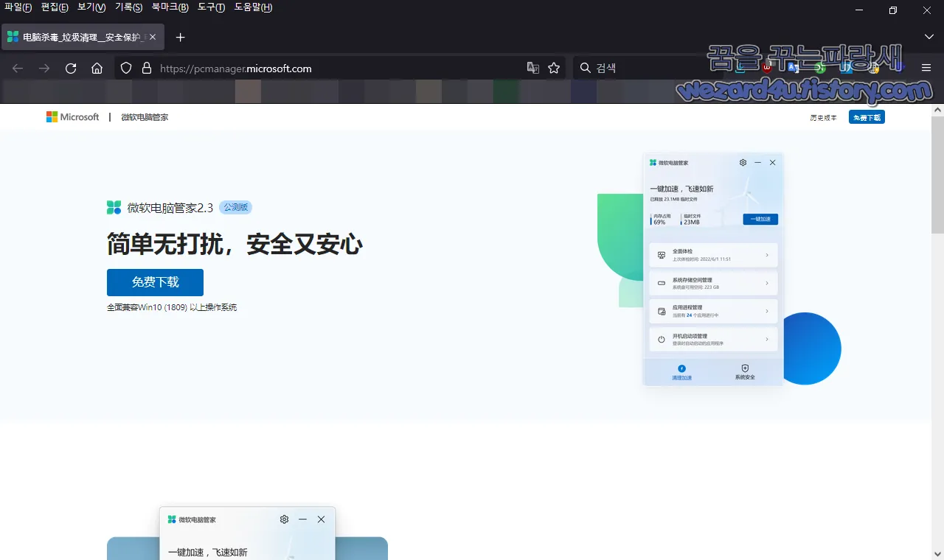Click the translate page icon in address bar
This screenshot has height=560, width=944.
[532, 67]
